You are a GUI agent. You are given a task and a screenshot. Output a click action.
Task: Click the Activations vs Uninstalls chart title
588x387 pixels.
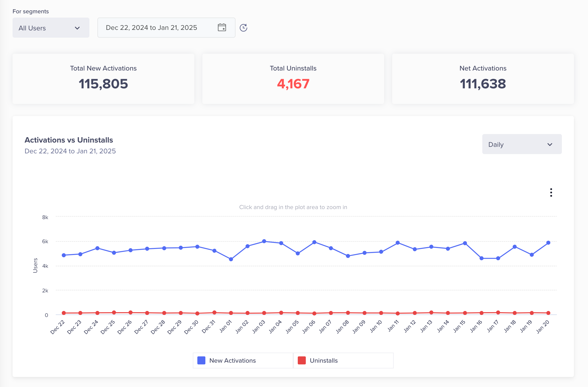coord(69,140)
